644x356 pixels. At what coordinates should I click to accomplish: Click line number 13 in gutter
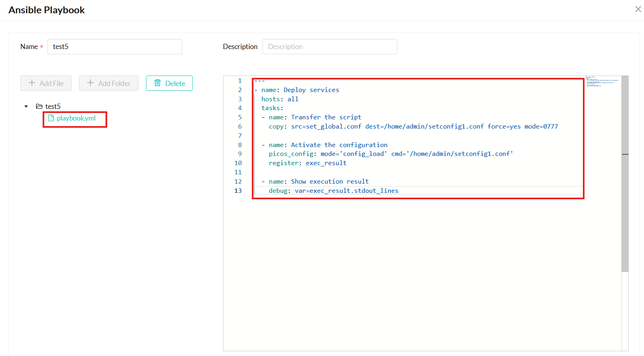tap(238, 191)
